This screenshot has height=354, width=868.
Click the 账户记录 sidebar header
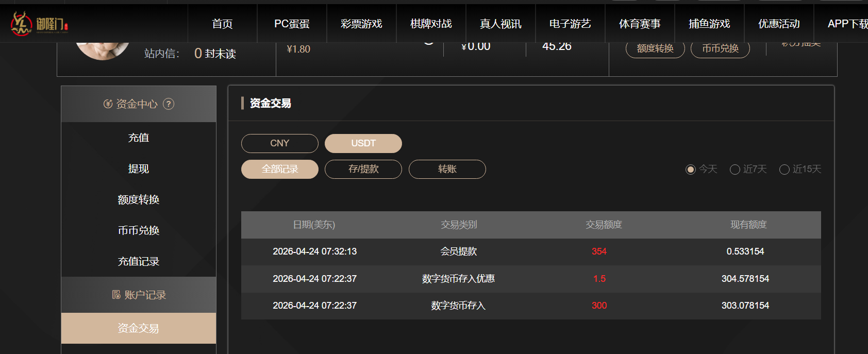(x=139, y=295)
